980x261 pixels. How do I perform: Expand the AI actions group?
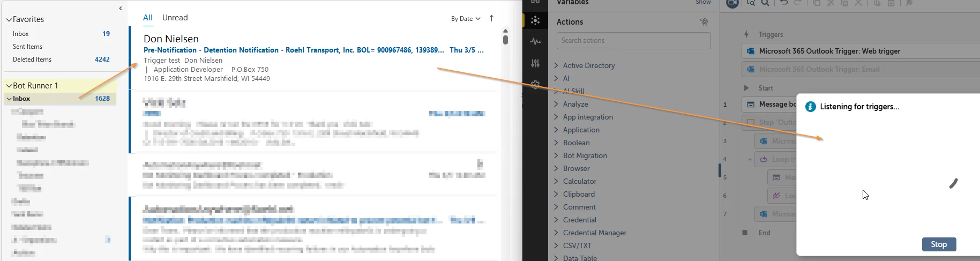point(556,78)
